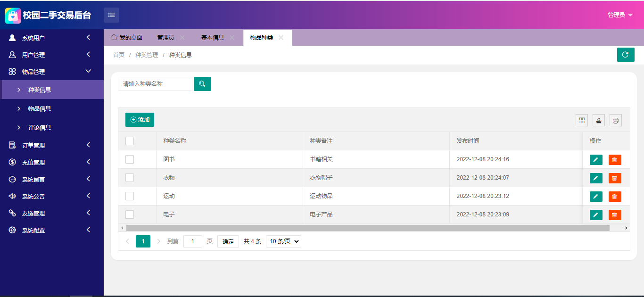The image size is (644, 297).
Task: Open the 10 条/页 page size dropdown
Action: (x=283, y=241)
